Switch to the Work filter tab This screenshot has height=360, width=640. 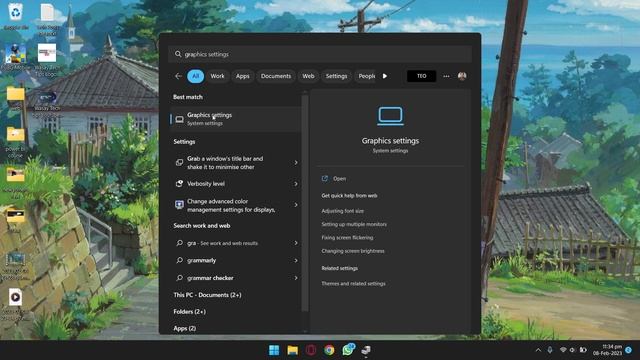click(217, 76)
